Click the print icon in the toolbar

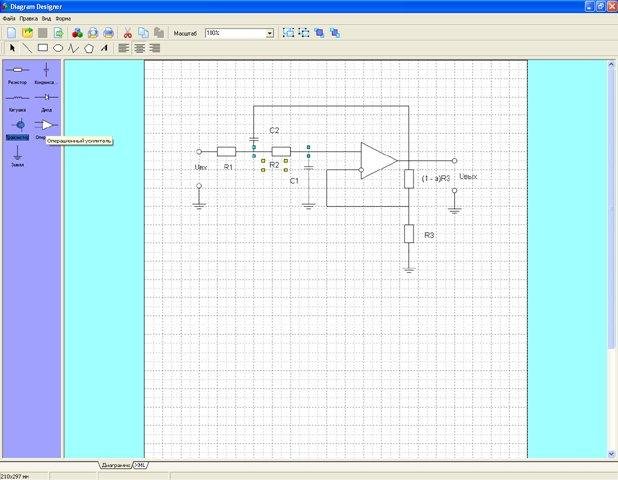(108, 33)
